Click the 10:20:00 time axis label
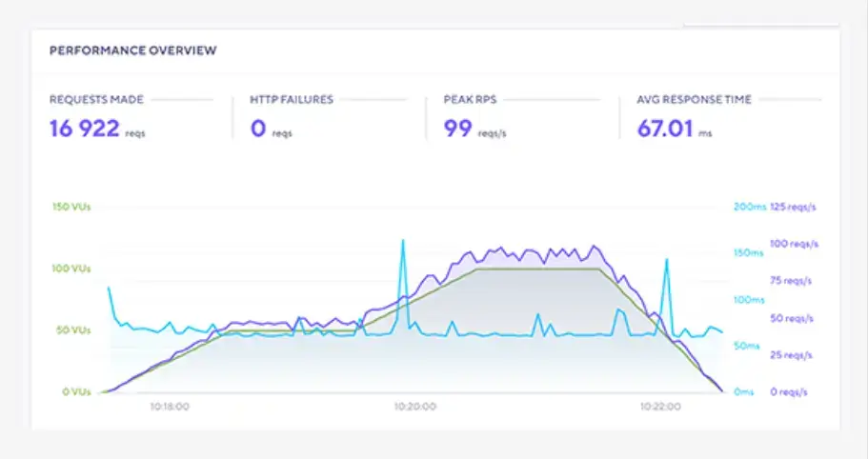Viewport: 868px width, 459px height. [415, 407]
